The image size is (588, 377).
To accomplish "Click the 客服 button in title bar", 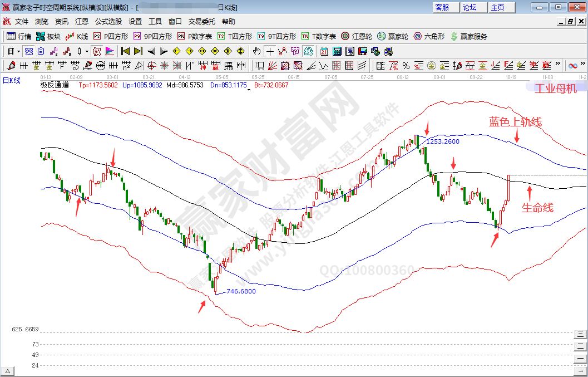I will (442, 7).
